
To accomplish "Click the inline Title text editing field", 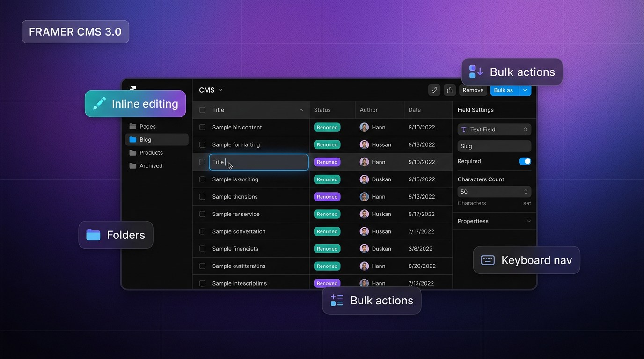I will click(x=259, y=162).
